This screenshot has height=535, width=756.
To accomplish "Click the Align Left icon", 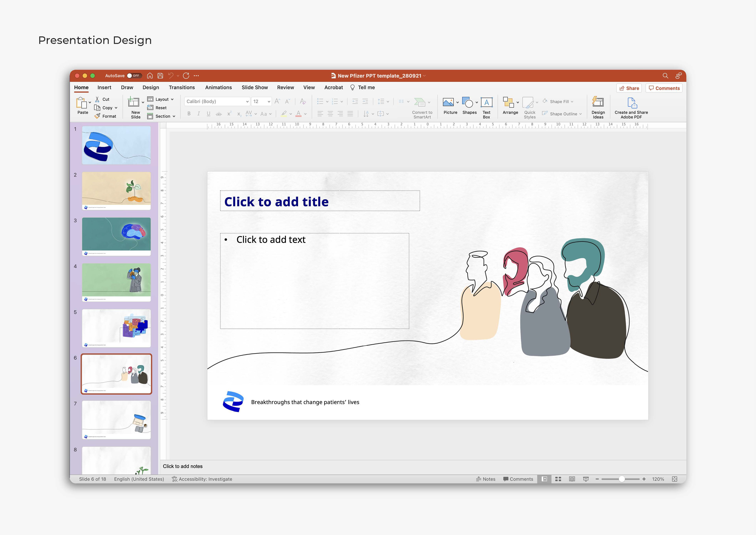I will [x=320, y=114].
